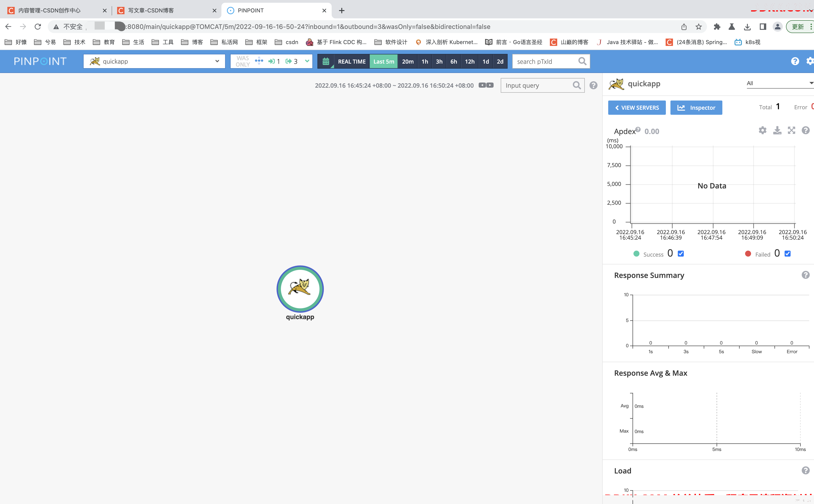
Task: Toggle the WAS ONLY option
Action: [243, 61]
